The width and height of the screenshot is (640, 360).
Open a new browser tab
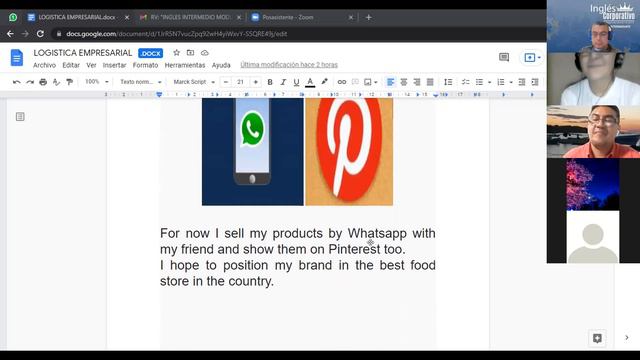369,17
